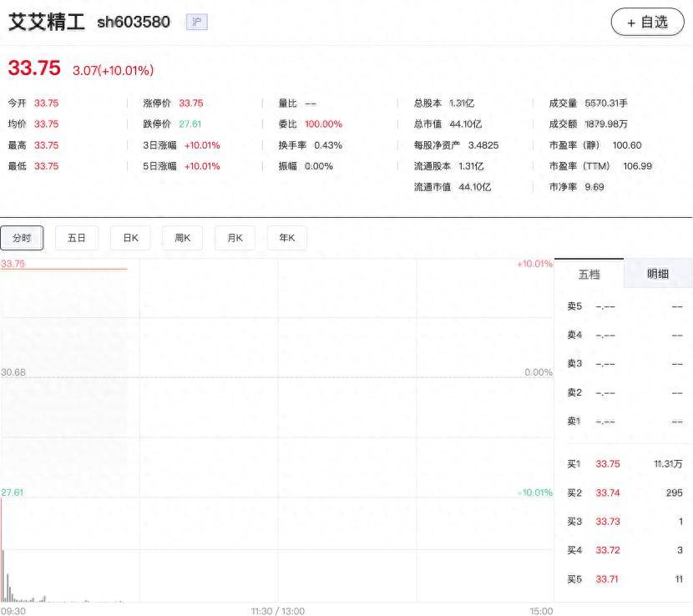Image resolution: width=693 pixels, height=616 pixels.
Task: Switch to 五日 chart tab
Action: pos(77,238)
